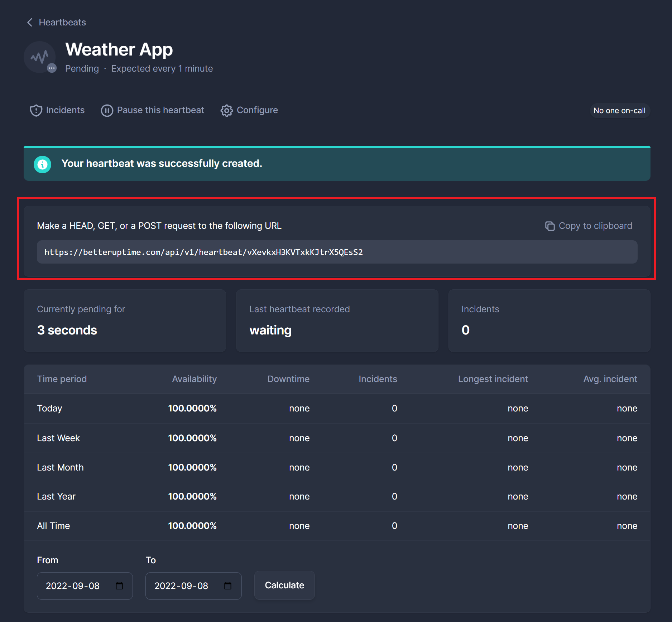Viewport: 672px width, 622px height.
Task: Click the Copy to clipboard label
Action: (595, 226)
